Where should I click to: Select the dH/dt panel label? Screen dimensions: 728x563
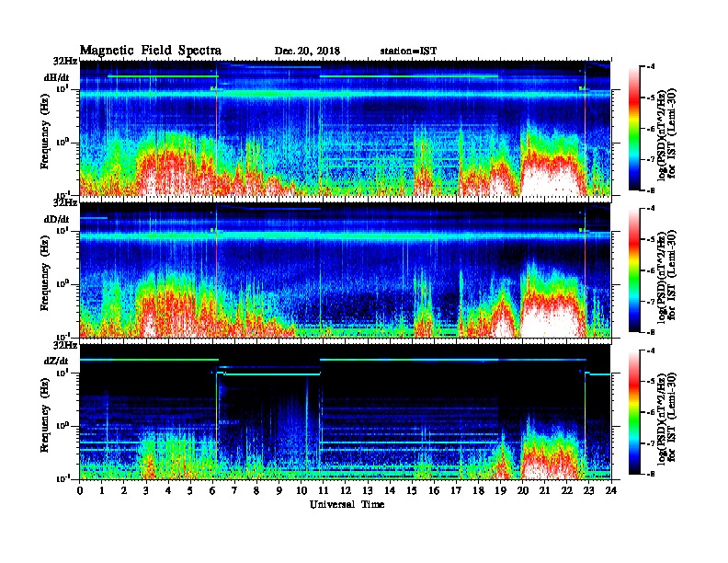pos(57,77)
